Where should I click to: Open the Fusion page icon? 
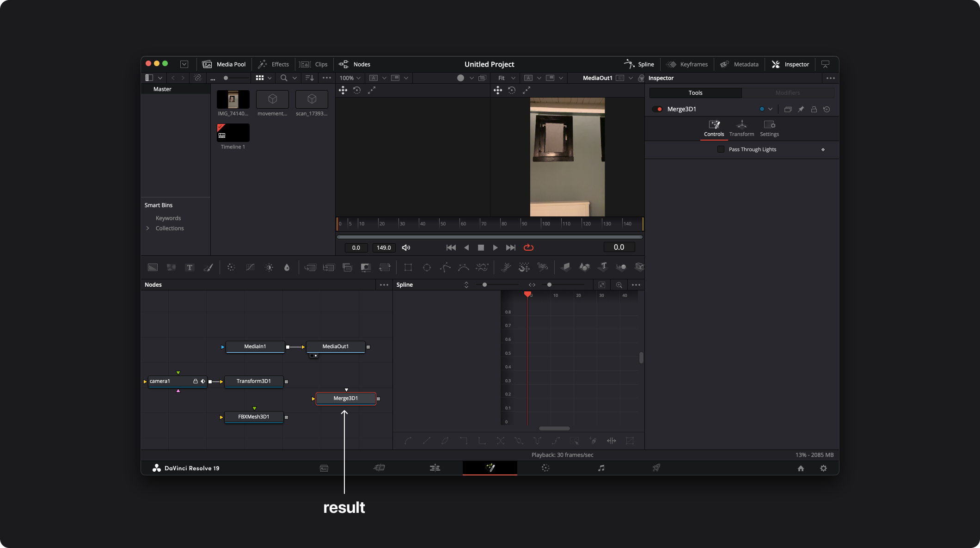pos(490,468)
